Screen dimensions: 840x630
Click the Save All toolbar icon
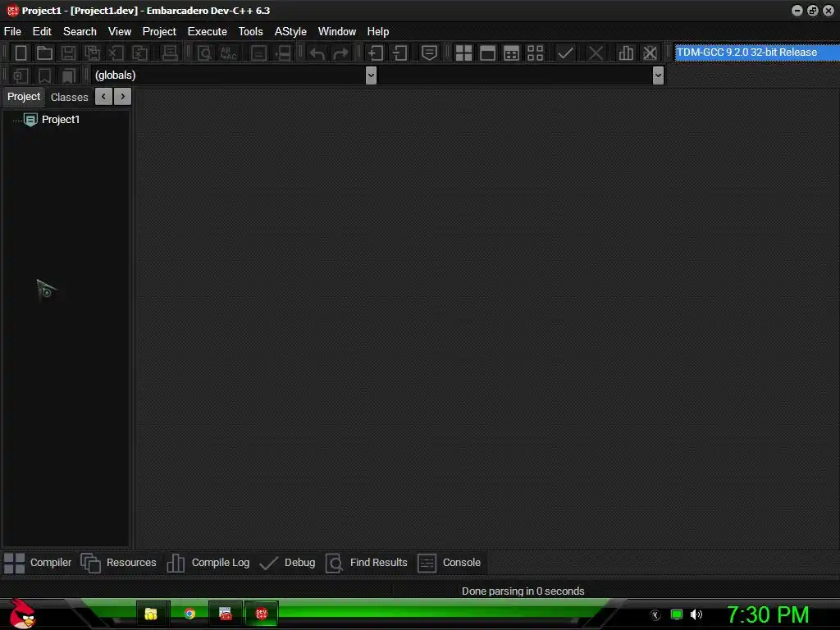click(x=92, y=53)
